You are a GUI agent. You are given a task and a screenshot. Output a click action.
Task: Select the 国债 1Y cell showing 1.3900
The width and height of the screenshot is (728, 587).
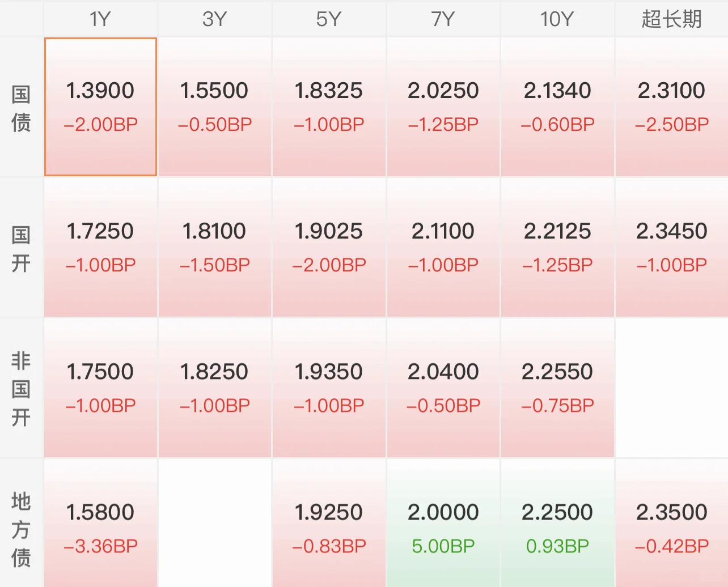pos(100,107)
